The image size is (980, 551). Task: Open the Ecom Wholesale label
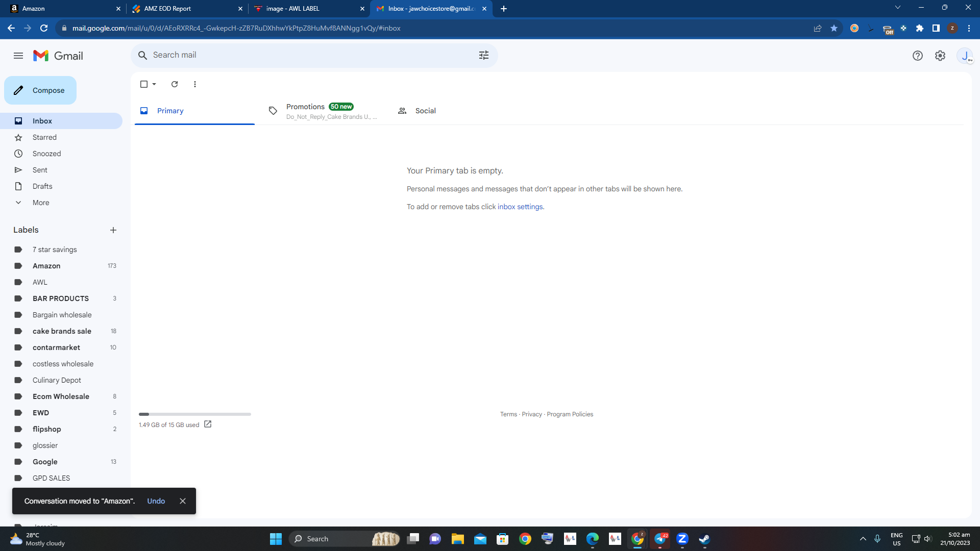coord(61,396)
